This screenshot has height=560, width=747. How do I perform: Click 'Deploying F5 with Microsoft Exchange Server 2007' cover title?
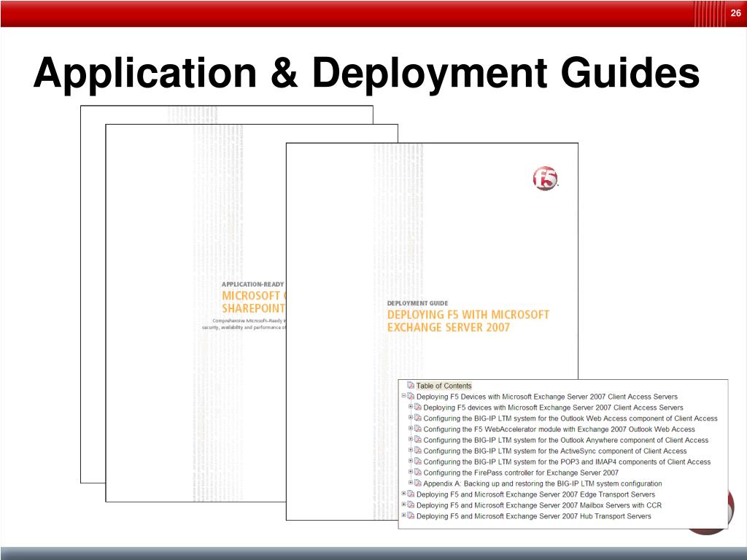click(468, 321)
